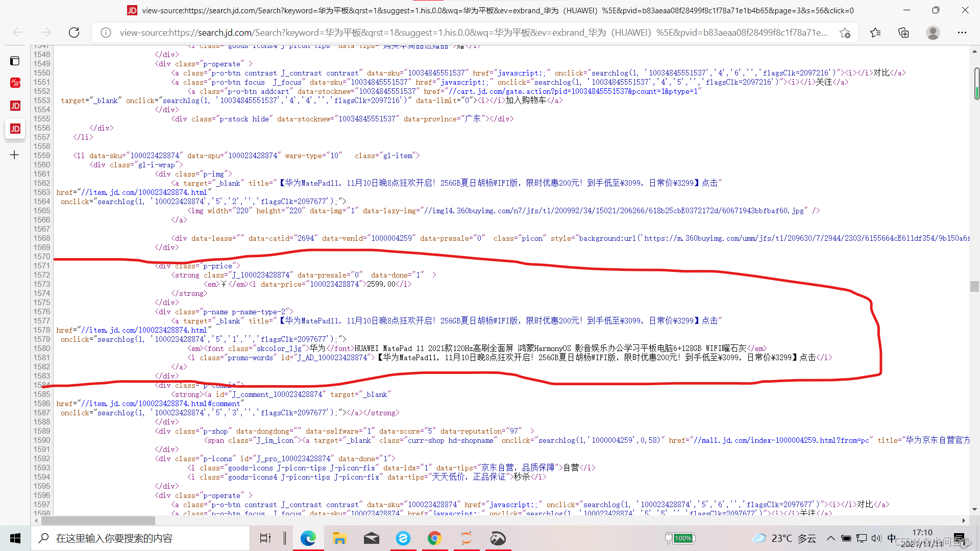Open the Windows Start menu
This screenshot has width=980, height=551.
(15, 538)
